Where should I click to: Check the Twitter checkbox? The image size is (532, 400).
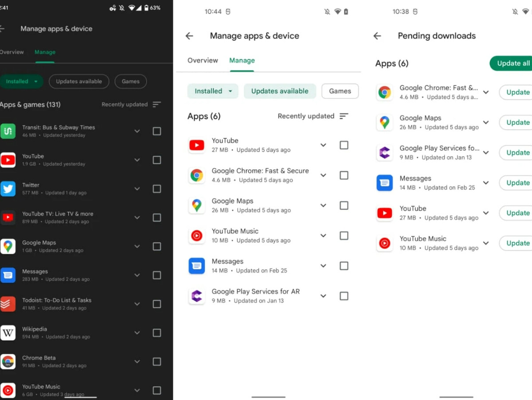[x=156, y=189]
